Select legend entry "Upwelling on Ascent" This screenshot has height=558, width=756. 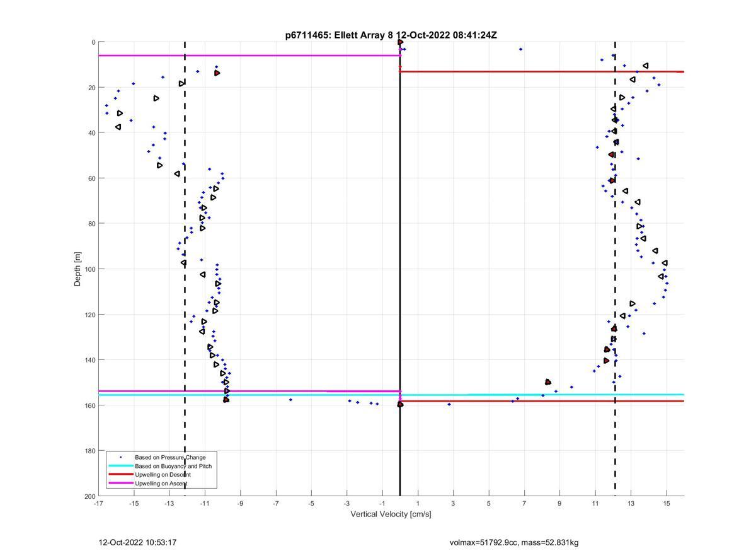[161, 484]
